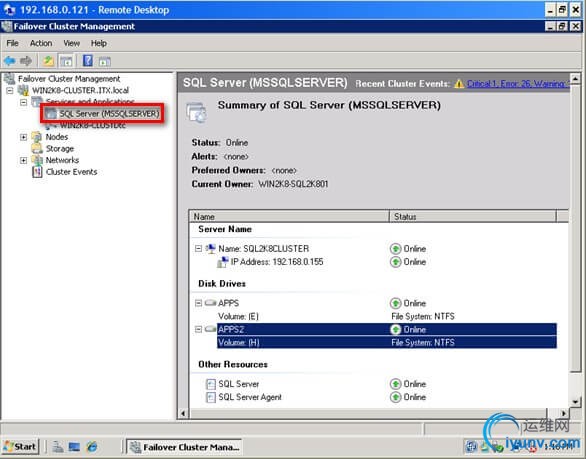The height and width of the screenshot is (459, 586).
Task: Click the Back arrow toolbar icon
Action: [x=9, y=61]
